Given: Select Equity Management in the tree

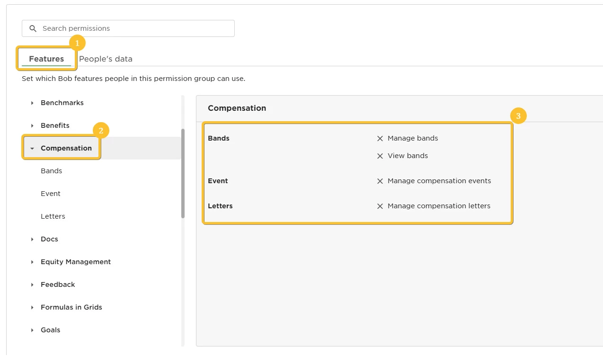Looking at the screenshot, I should coord(76,262).
